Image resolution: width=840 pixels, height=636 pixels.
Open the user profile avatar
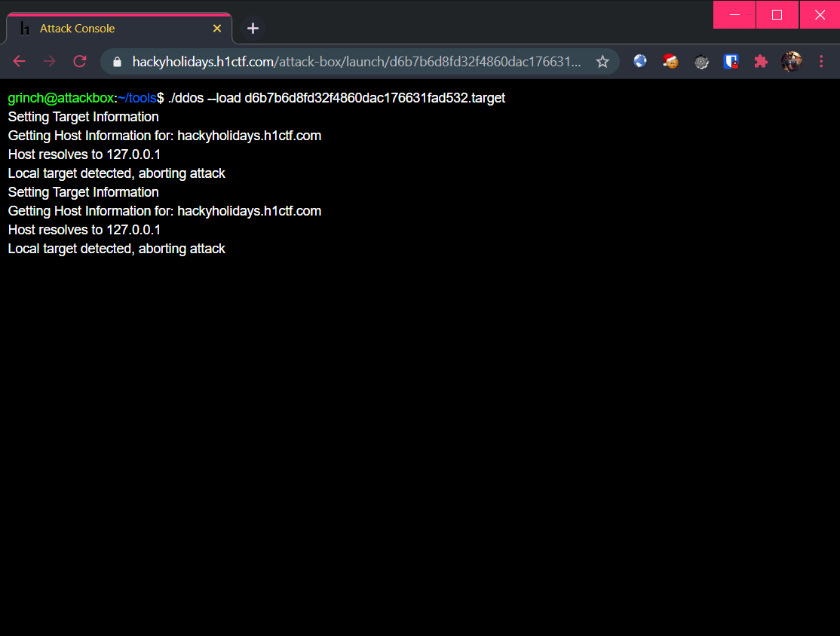pos(791,62)
